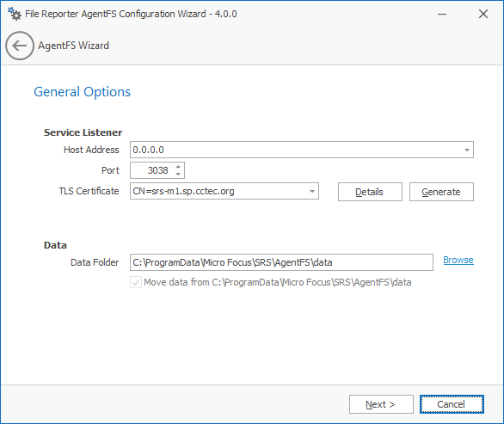The height and width of the screenshot is (424, 504).
Task: Click the gears app icon in title bar
Action: click(x=15, y=14)
